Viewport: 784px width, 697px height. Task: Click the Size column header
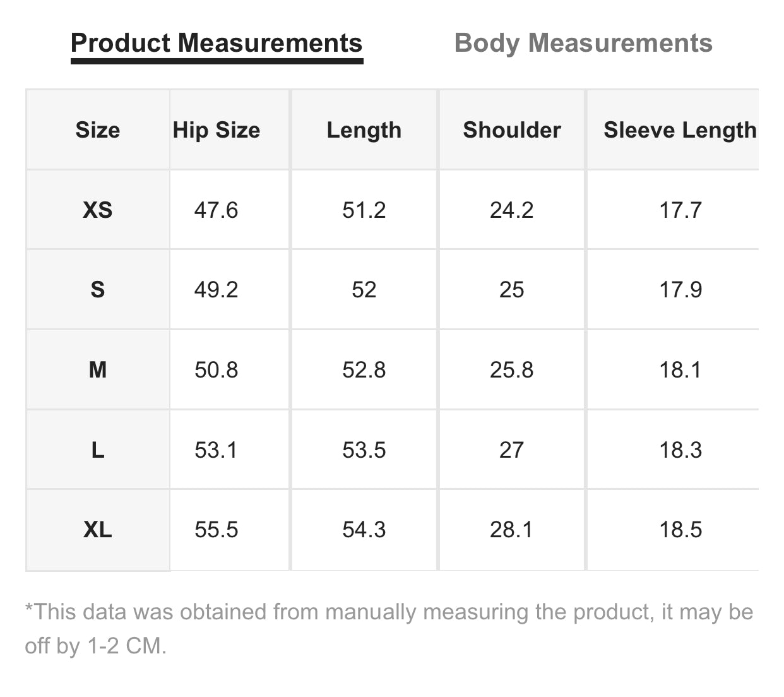click(98, 130)
